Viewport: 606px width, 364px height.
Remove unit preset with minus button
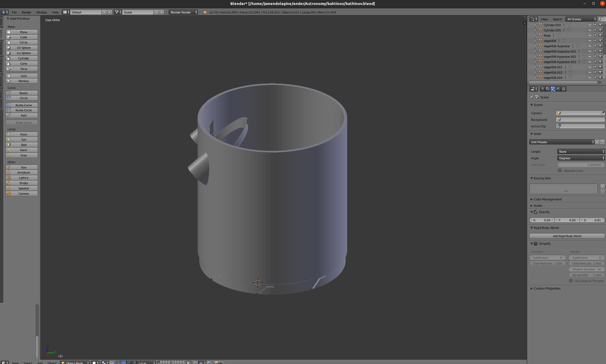tap(602, 142)
